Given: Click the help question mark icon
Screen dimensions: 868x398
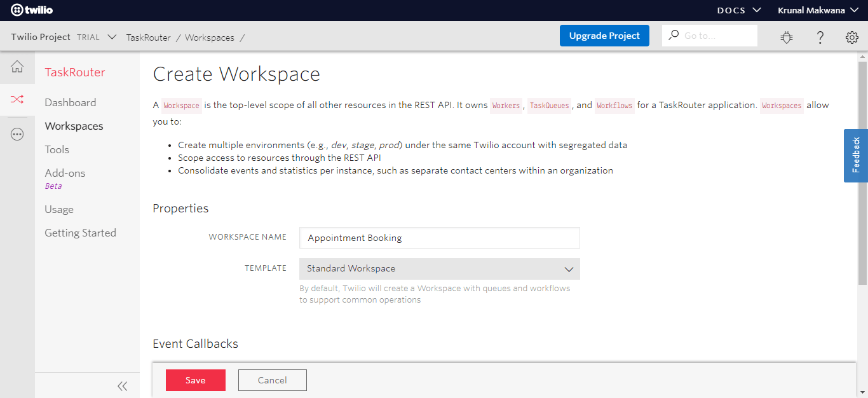Looking at the screenshot, I should coord(820,38).
